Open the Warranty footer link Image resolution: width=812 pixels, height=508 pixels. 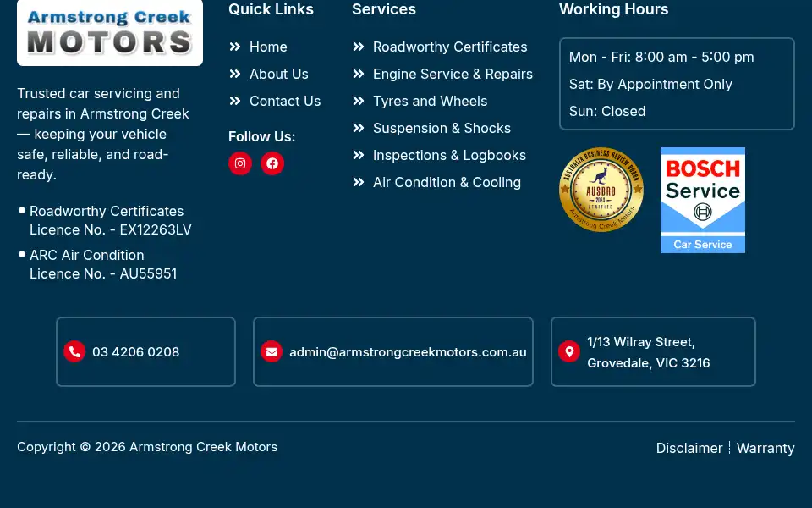[x=765, y=448]
